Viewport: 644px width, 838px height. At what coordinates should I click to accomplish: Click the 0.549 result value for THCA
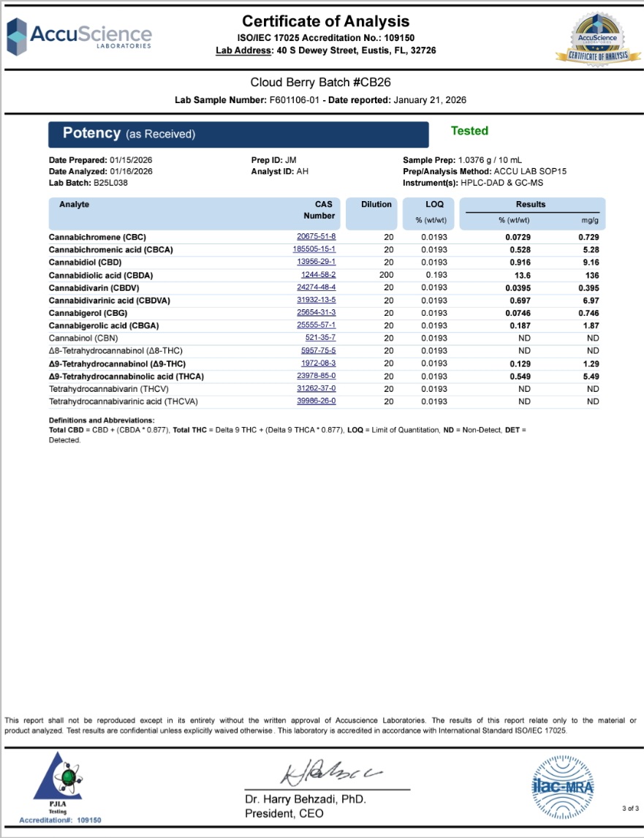click(x=520, y=377)
